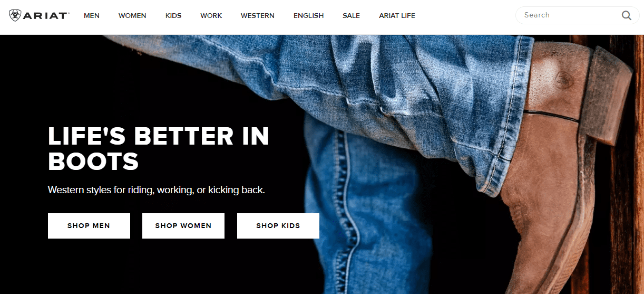Click the SHOP WOMEN button
The width and height of the screenshot is (644, 294).
(183, 226)
